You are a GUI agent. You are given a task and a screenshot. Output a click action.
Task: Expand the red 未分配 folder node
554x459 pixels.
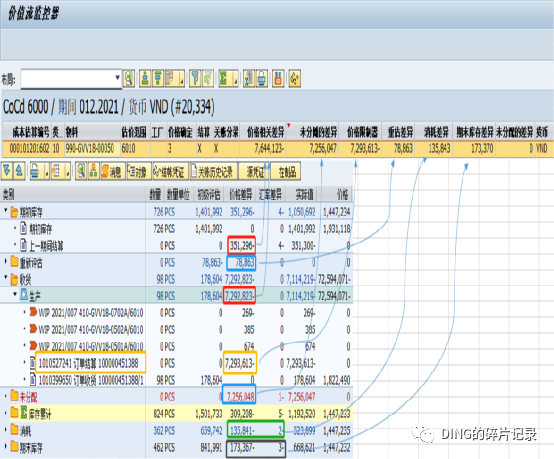(6, 396)
